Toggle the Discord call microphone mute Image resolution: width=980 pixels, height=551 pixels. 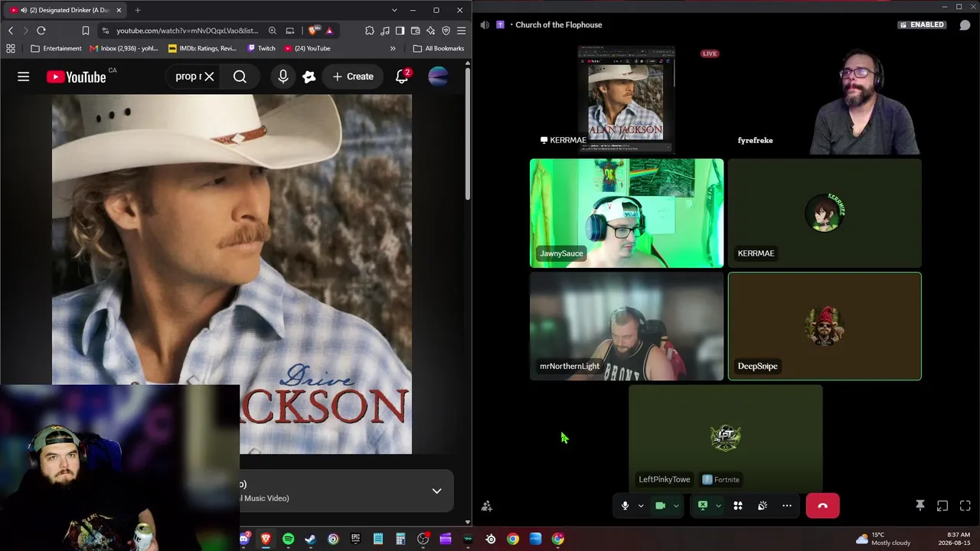tap(626, 506)
